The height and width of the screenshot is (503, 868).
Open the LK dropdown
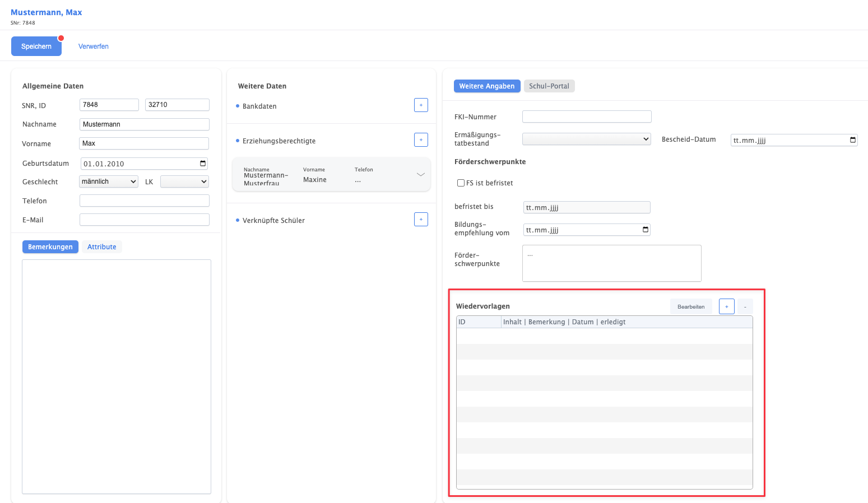click(x=184, y=181)
